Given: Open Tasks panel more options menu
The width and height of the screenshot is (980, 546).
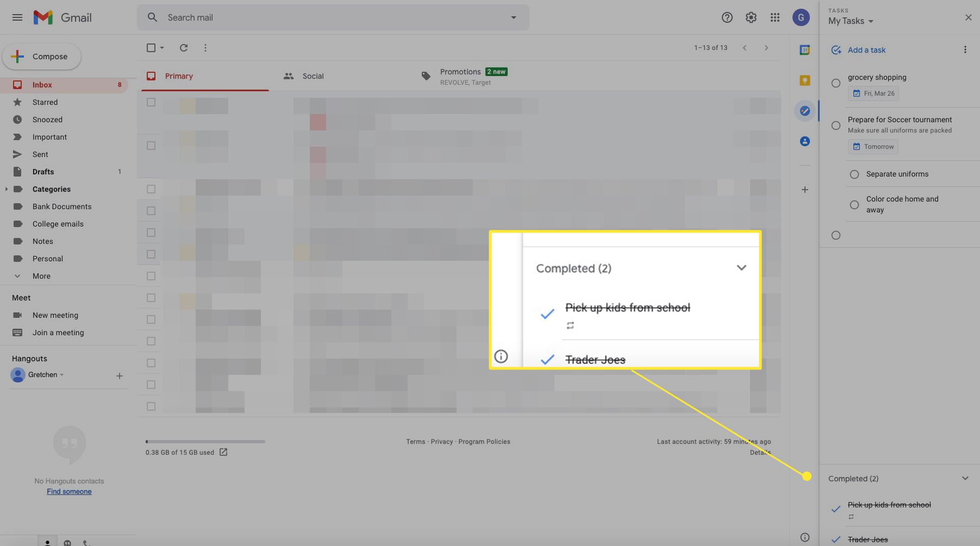Looking at the screenshot, I should [965, 50].
